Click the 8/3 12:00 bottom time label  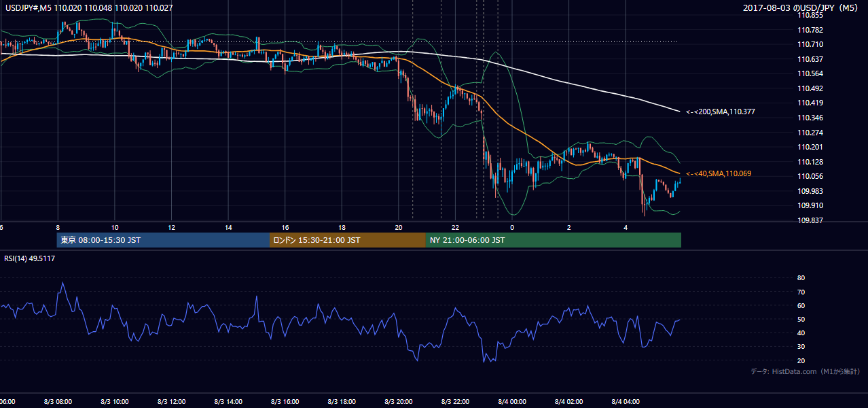[171, 402]
